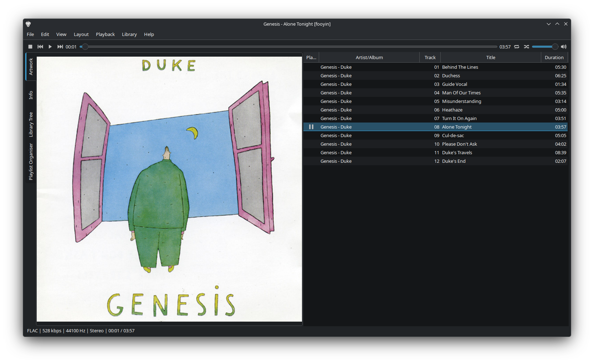594x364 pixels.
Task: Adjust the volume slider
Action: [x=545, y=47]
